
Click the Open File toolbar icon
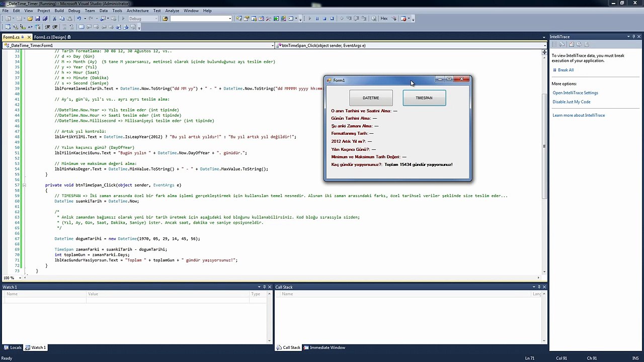[x=30, y=19]
